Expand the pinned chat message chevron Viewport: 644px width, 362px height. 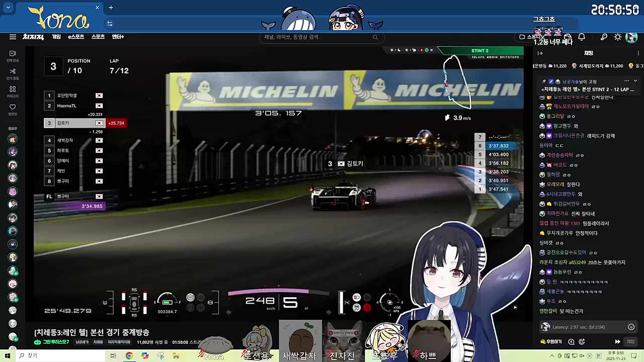pos(635,81)
